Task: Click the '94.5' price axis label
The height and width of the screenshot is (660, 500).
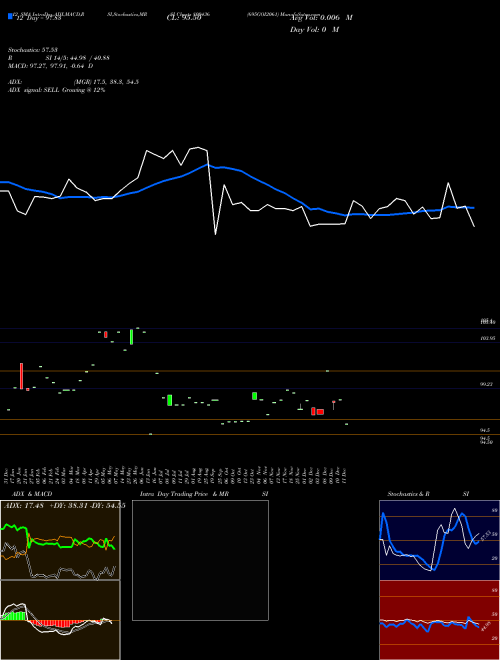Action: [x=485, y=430]
